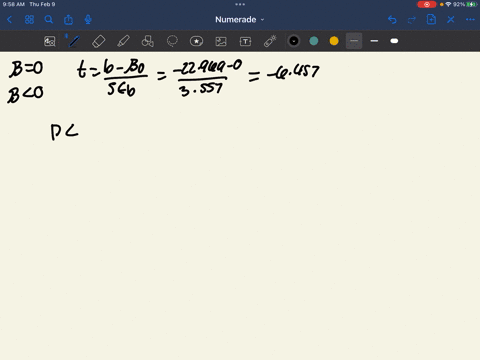
Task: Undo the last stroke
Action: point(392,20)
